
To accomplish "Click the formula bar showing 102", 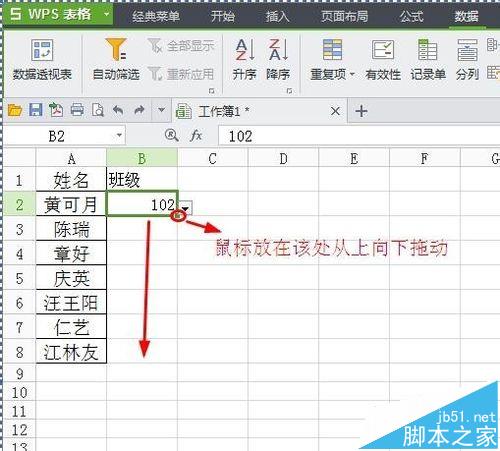I will point(359,136).
